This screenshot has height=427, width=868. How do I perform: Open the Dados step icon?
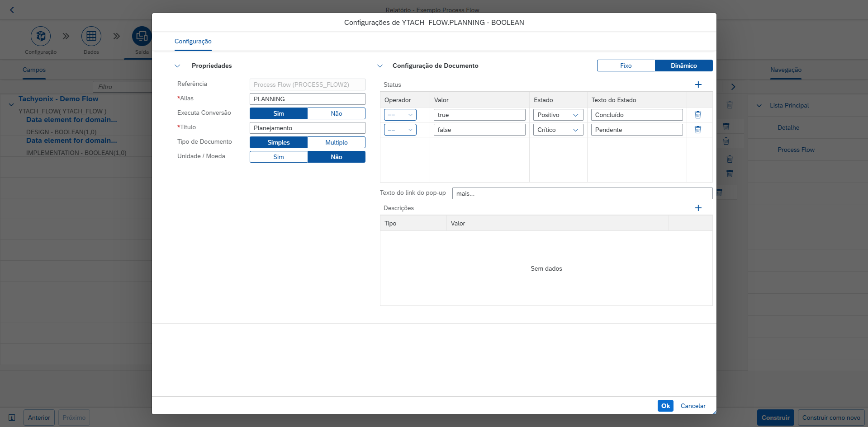point(91,36)
